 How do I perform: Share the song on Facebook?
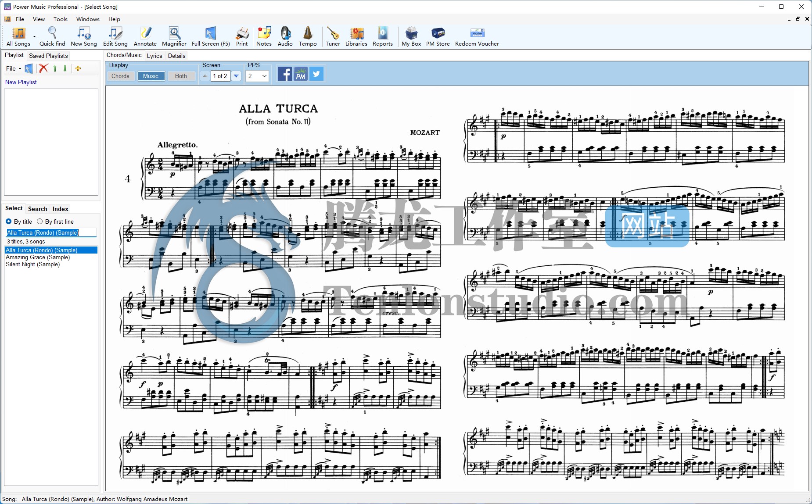[284, 74]
